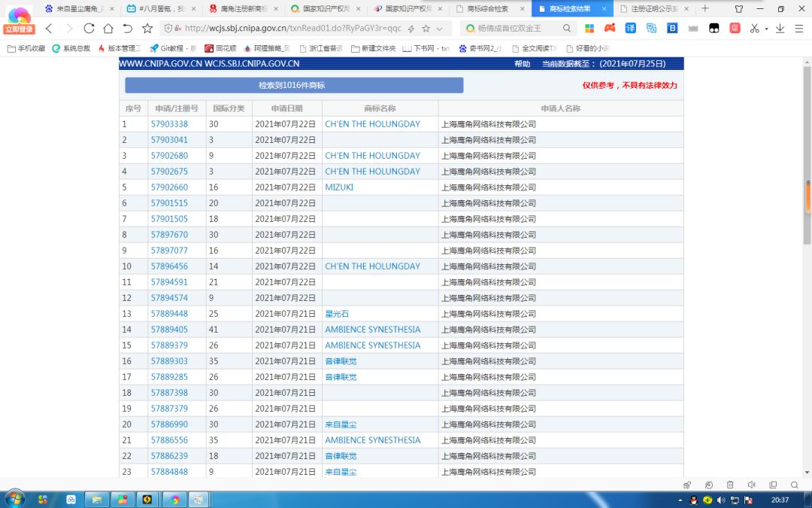Screen dimensions: 812x508
Task: Switch to the 注册证明公示 tab
Action: 654,9
